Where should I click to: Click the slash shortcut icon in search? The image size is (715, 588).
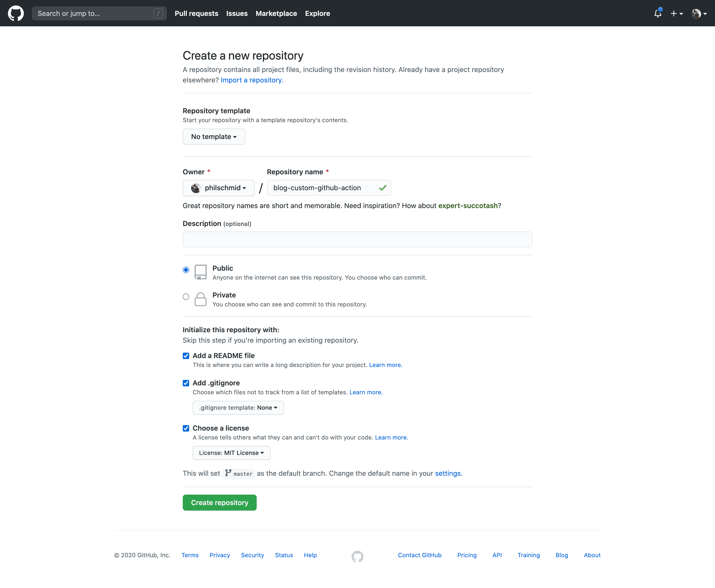[158, 14]
